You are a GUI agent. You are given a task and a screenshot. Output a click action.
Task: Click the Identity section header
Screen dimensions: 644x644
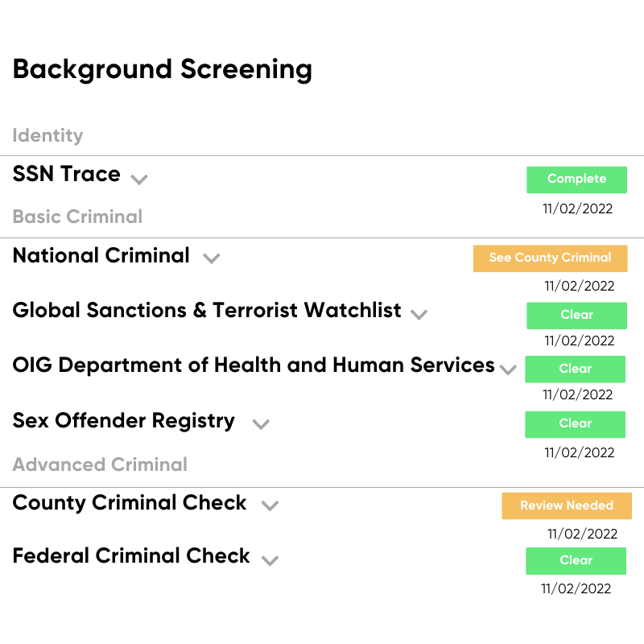pyautogui.click(x=47, y=136)
